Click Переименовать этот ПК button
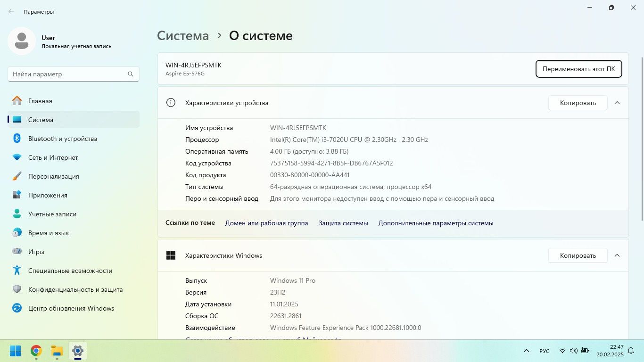644x362 pixels. coord(578,69)
